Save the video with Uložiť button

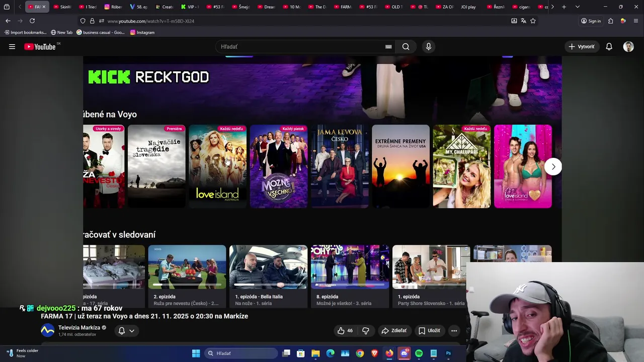429,330
